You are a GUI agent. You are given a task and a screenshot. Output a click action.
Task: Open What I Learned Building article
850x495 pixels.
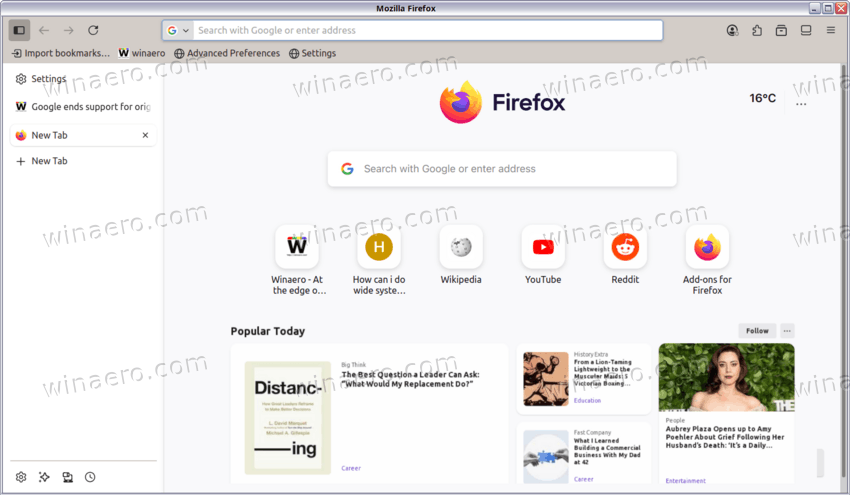(x=607, y=451)
